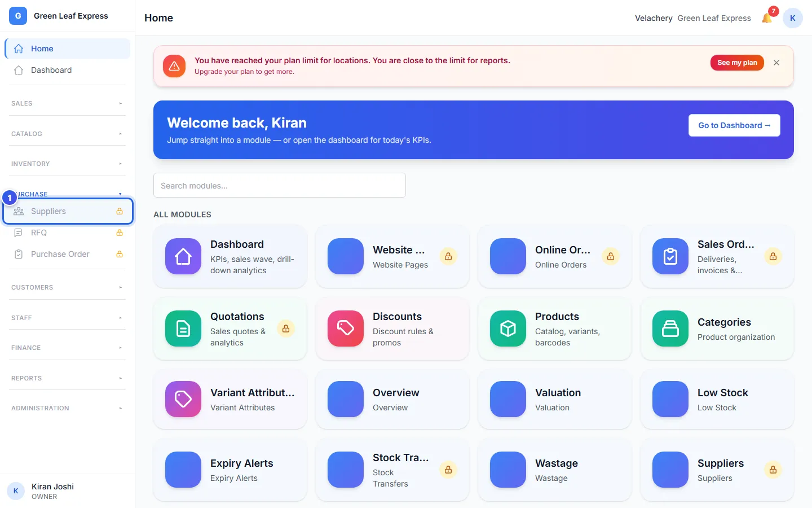812x508 pixels.
Task: Open RFQ in the sidebar
Action: click(68, 233)
